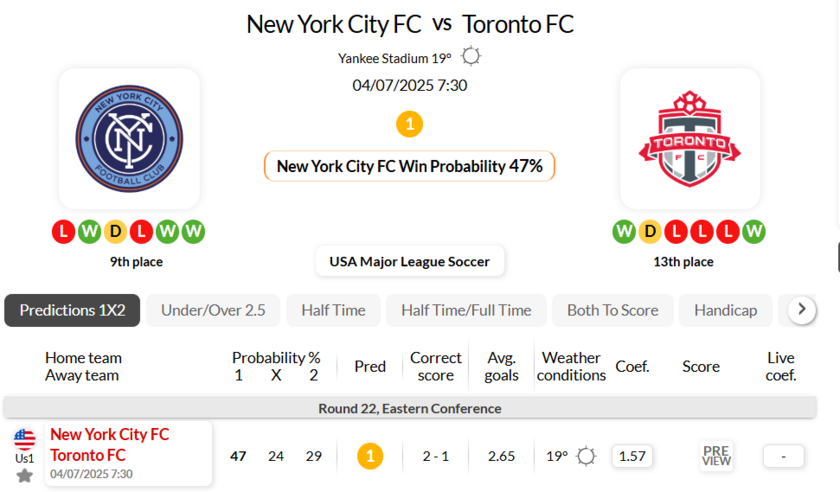This screenshot has width=840, height=492.
Task: Click the favorite star icon under Us1
Action: click(25, 475)
